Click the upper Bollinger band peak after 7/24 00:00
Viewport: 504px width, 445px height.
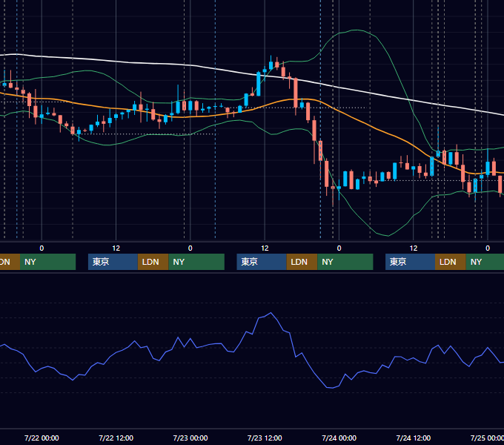(357, 30)
